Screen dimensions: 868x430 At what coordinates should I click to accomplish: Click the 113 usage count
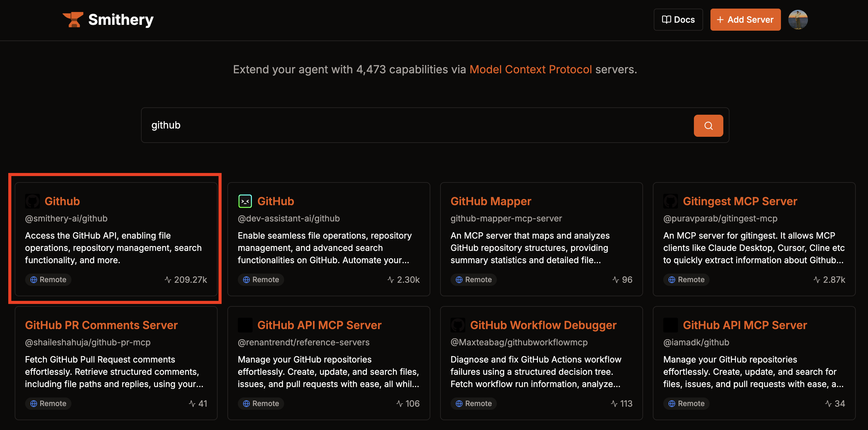[622, 403]
